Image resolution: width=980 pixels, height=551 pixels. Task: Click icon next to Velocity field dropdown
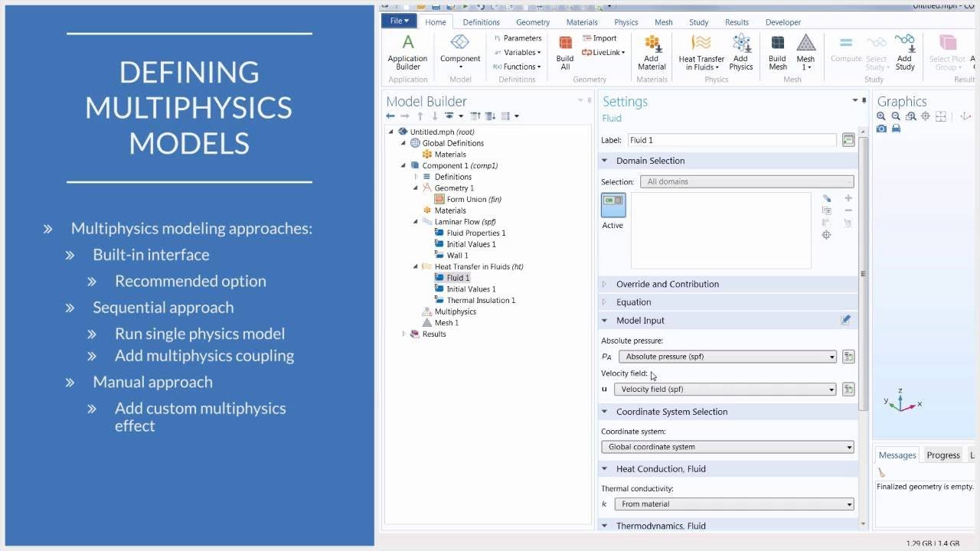coord(848,390)
